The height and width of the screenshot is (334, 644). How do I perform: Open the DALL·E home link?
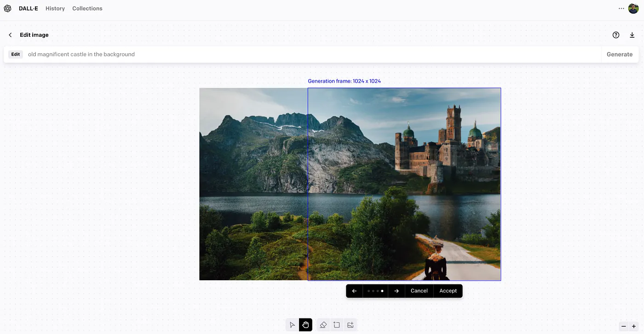29,8
